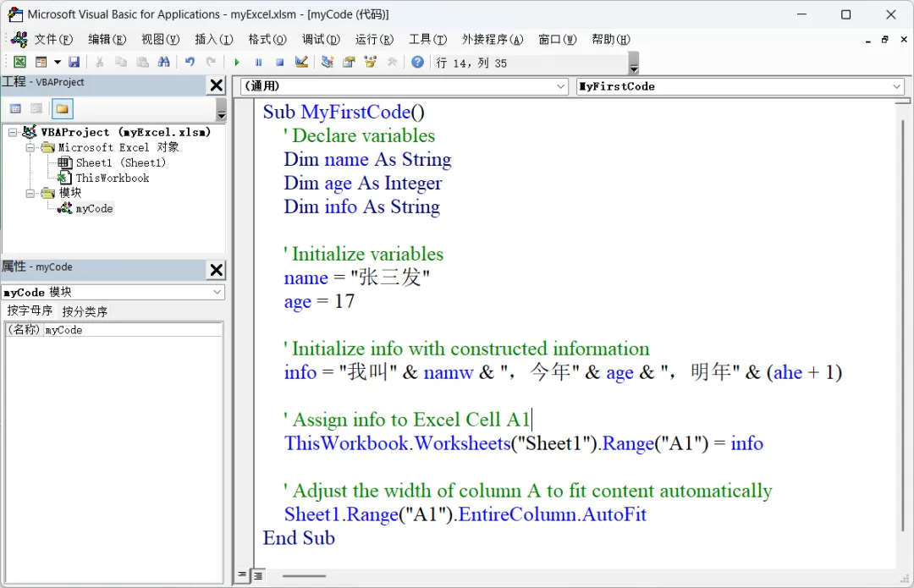This screenshot has width=914, height=588.
Task: Switch to Procedure View button at bottom
Action: click(x=242, y=575)
